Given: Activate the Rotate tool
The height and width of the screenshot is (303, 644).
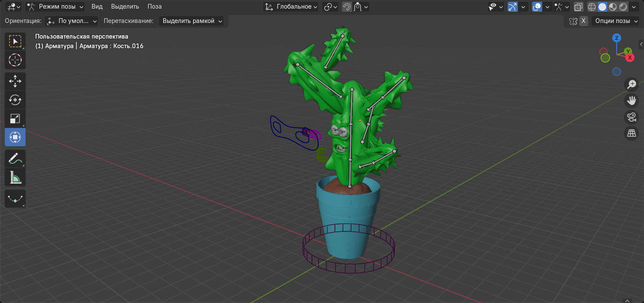Looking at the screenshot, I should tap(15, 100).
